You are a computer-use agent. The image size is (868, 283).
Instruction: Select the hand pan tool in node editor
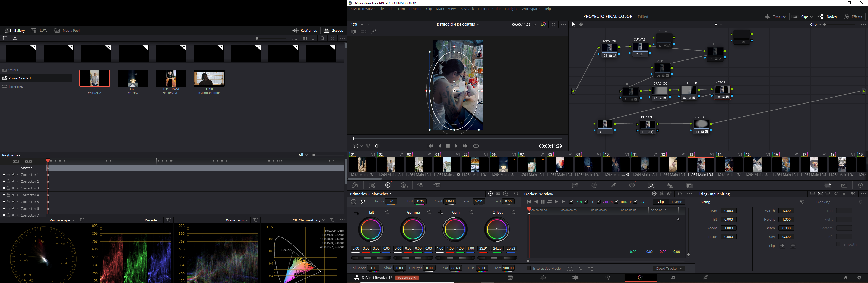click(581, 25)
